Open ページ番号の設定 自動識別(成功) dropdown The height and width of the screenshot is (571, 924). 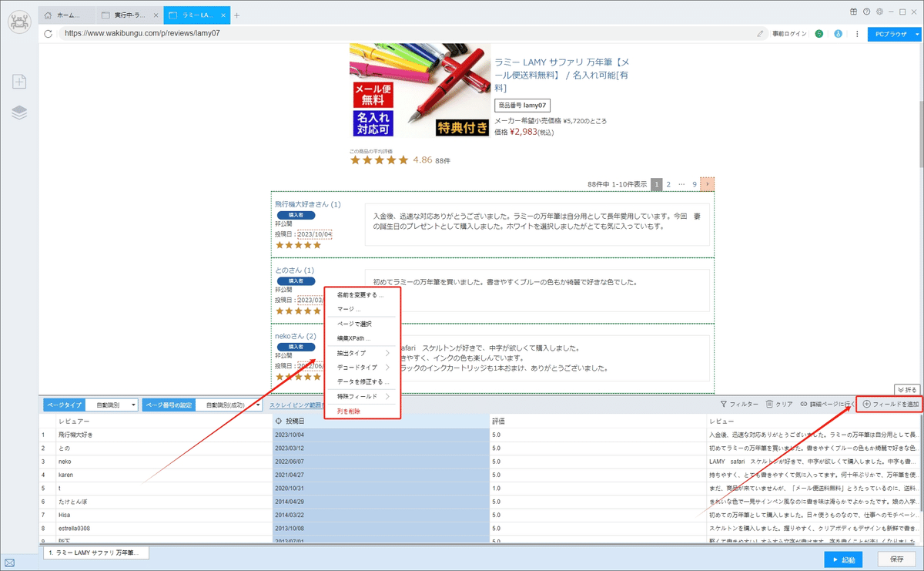[229, 405]
